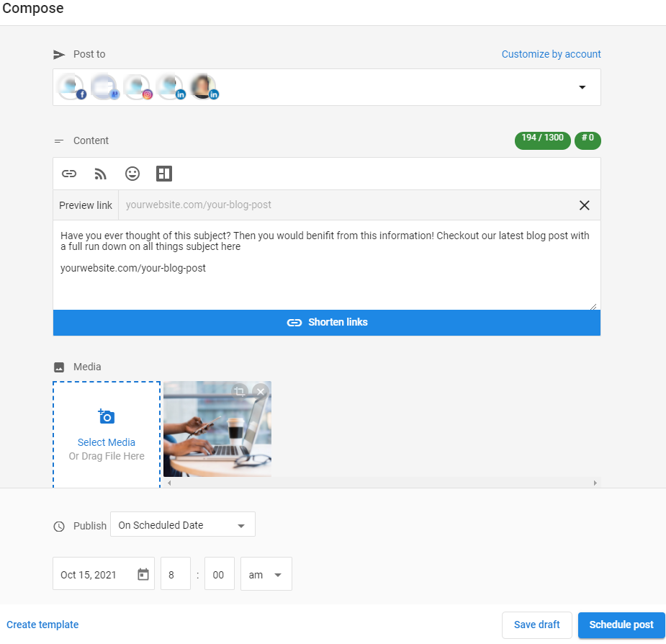The height and width of the screenshot is (644, 666).
Task: Open the calendar date picker icon
Action: pos(143,574)
